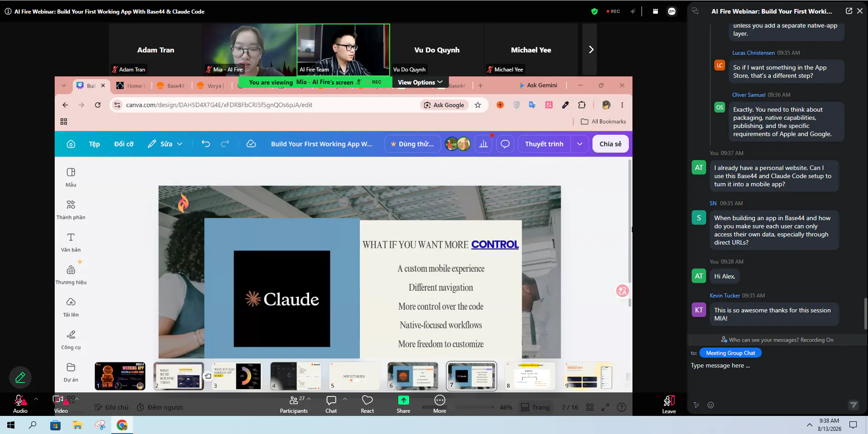The width and height of the screenshot is (868, 434).
Task: Send the chat message
Action: coord(853,405)
